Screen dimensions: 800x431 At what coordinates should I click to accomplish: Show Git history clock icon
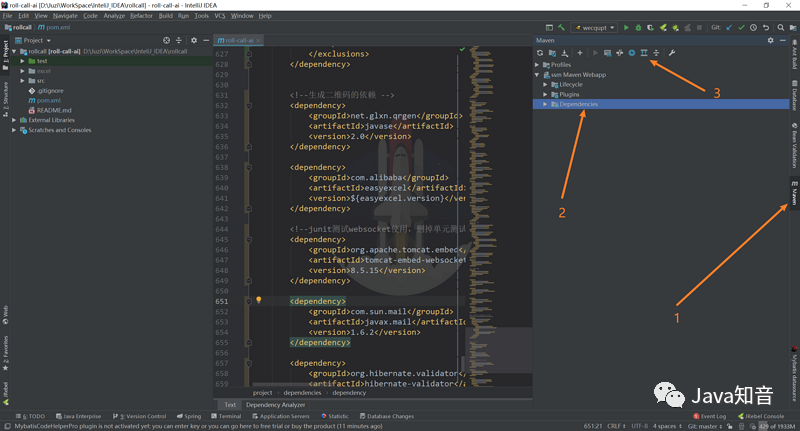754,28
